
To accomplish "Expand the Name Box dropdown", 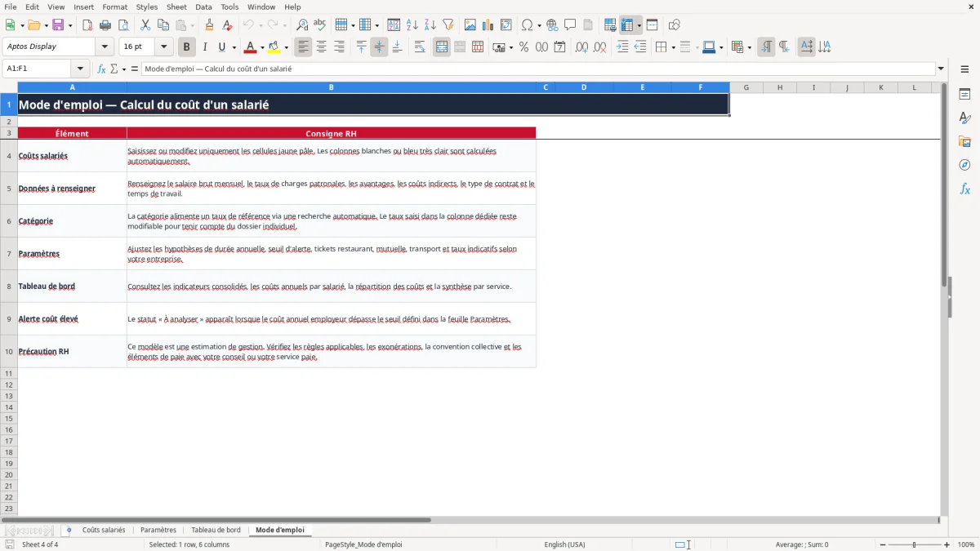I will click(x=80, y=69).
